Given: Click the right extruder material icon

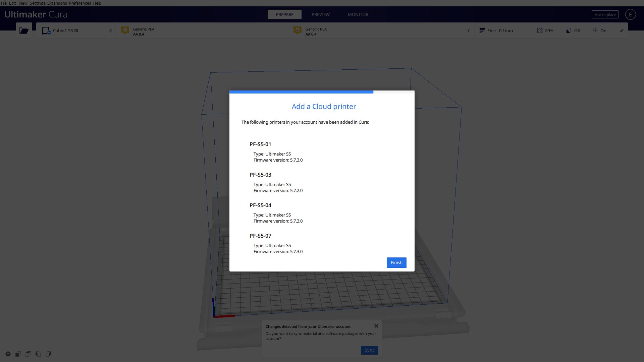Looking at the screenshot, I should point(297,31).
